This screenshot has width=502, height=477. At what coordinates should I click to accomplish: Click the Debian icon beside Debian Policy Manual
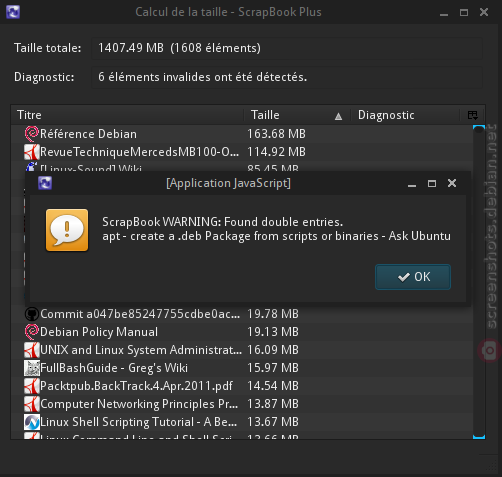[32, 332]
